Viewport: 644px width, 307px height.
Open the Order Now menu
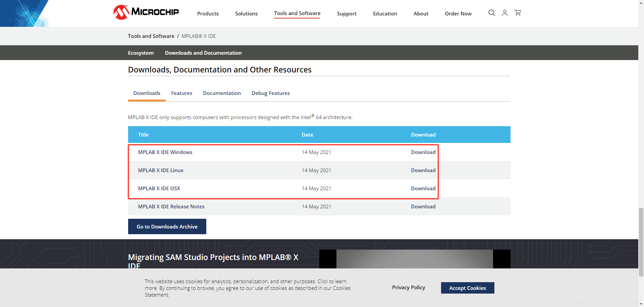pos(458,13)
